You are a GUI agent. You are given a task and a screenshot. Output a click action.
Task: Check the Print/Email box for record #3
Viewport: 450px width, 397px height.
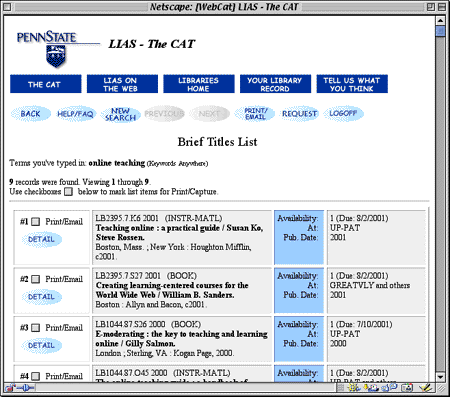pos(35,328)
